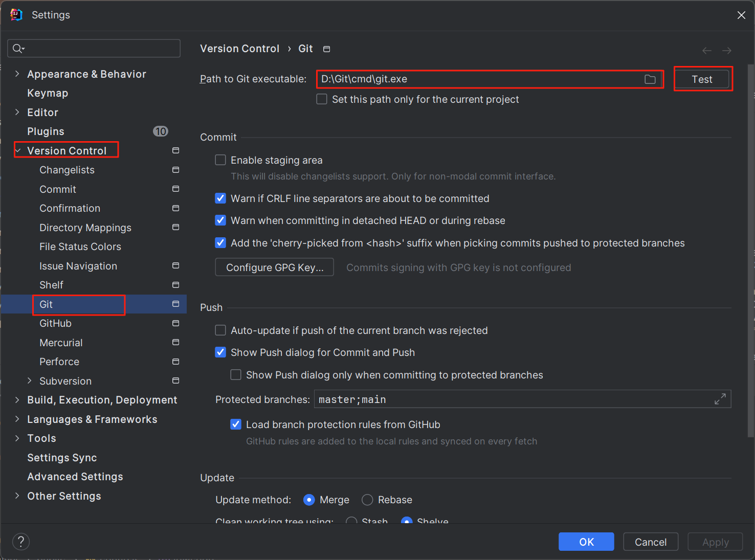Expand Other Settings section
The width and height of the screenshot is (755, 560).
coord(17,496)
